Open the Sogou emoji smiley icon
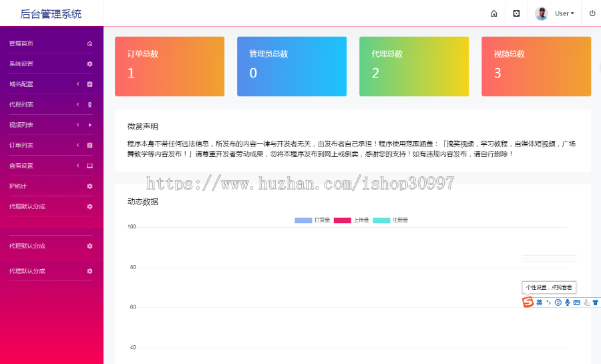 (x=558, y=303)
